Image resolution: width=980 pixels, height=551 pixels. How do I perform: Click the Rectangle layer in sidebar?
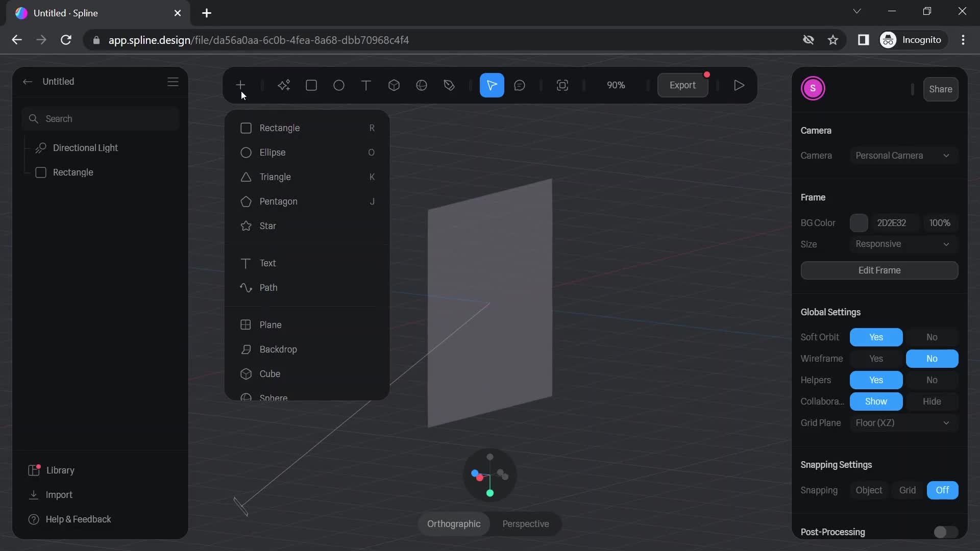click(x=72, y=172)
